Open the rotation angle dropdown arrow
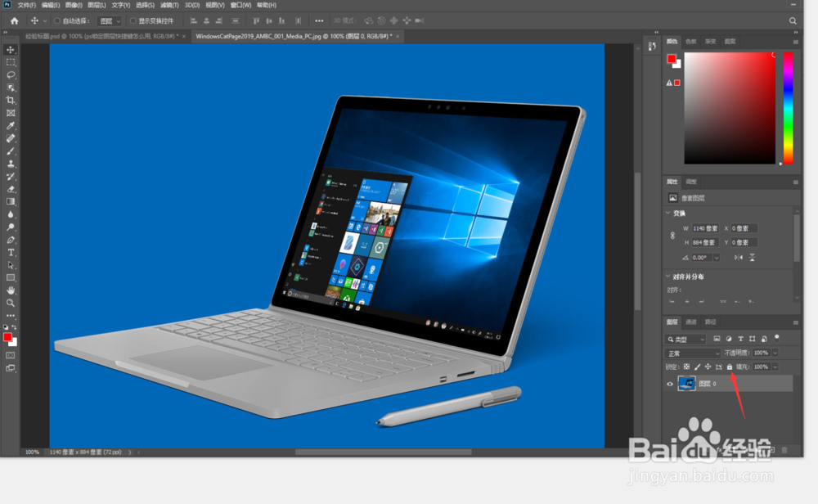 tap(717, 258)
